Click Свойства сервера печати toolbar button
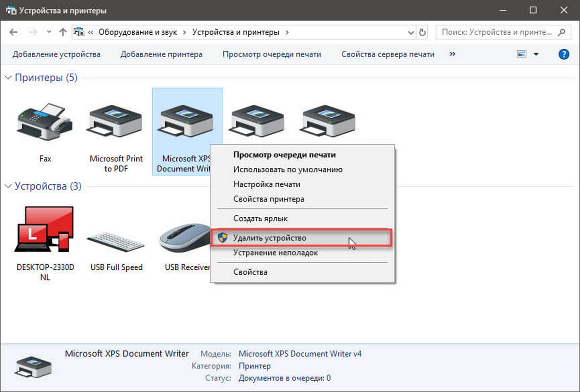Image resolution: width=580 pixels, height=392 pixels. pos(388,54)
